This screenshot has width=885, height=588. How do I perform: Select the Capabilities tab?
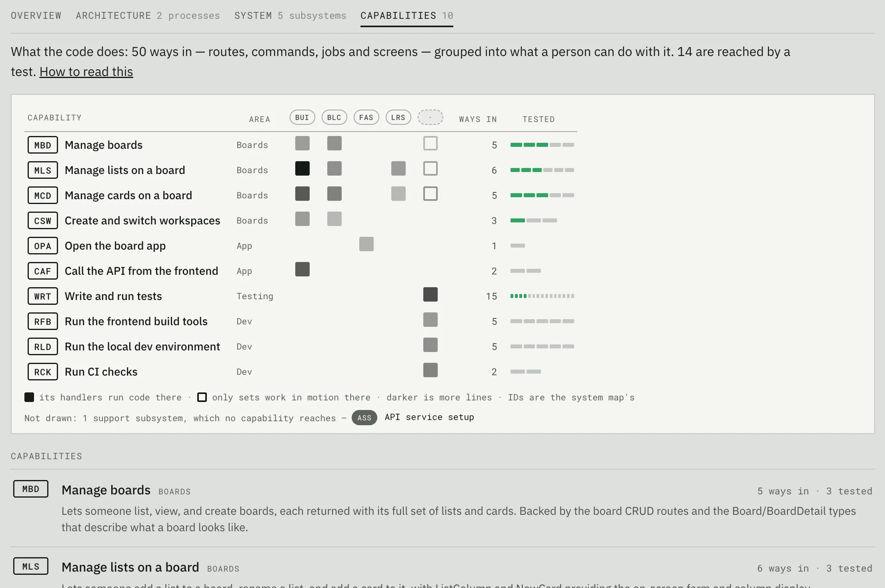pos(406,16)
